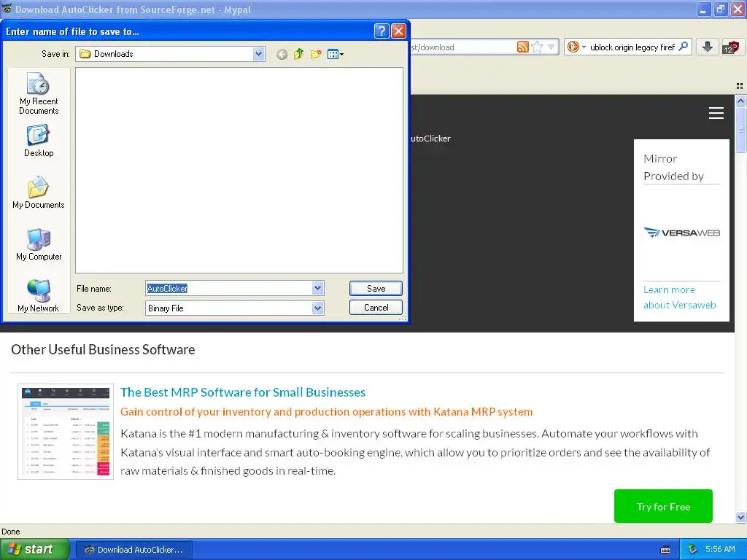Bookmark page with star icon
The height and width of the screenshot is (560, 747).
(537, 47)
